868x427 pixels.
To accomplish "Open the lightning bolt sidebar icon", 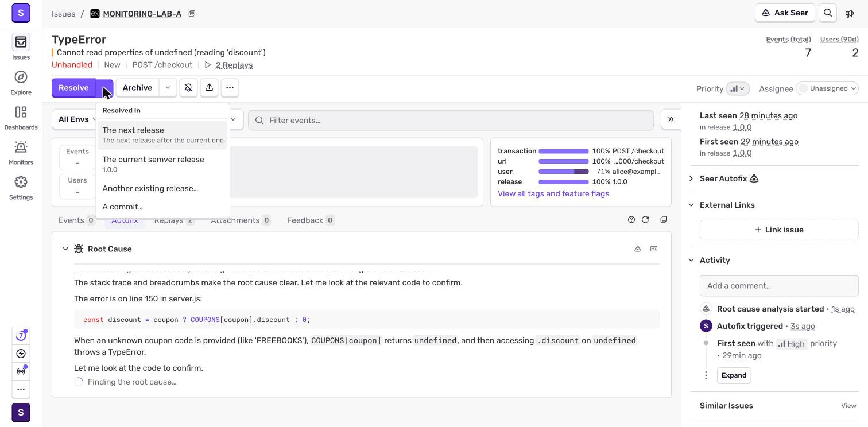I will [x=21, y=354].
